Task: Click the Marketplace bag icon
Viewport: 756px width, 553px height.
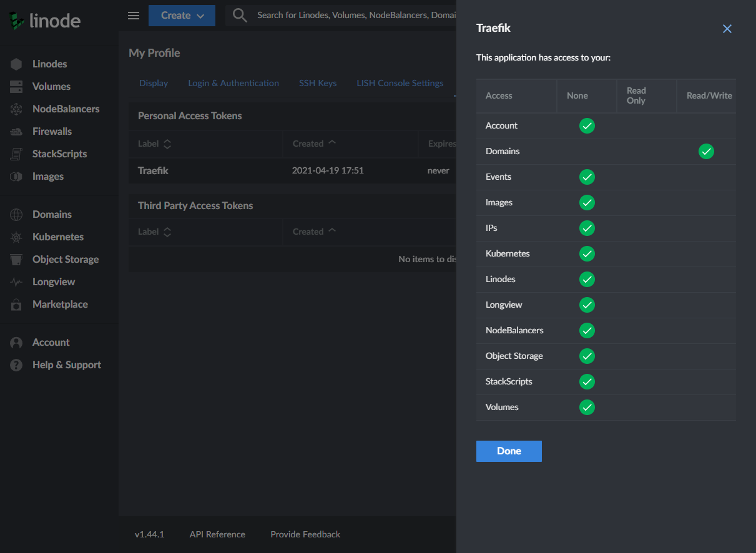Action: (x=16, y=304)
